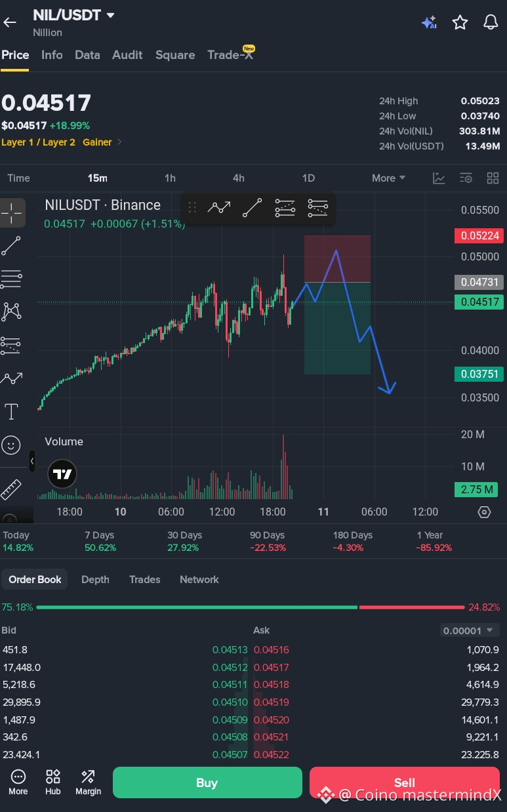This screenshot has width=507, height=812.
Task: Add NIL/USDT to favorites with star
Action: point(460,22)
